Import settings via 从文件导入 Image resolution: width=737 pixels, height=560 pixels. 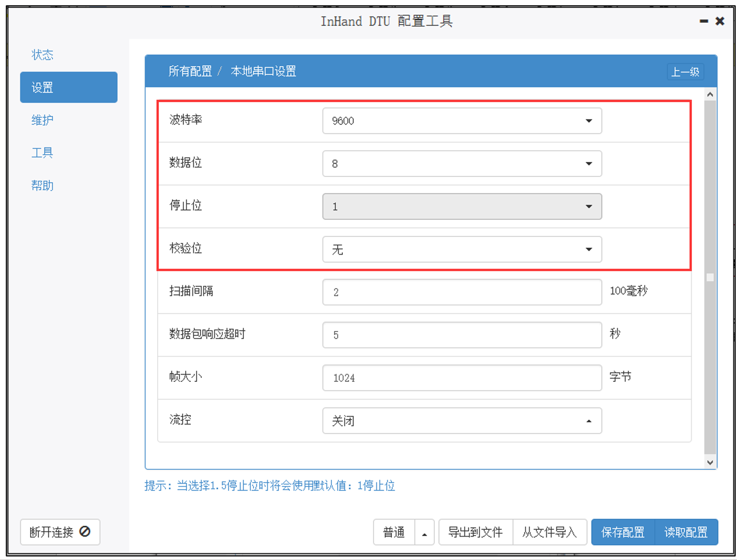click(550, 532)
